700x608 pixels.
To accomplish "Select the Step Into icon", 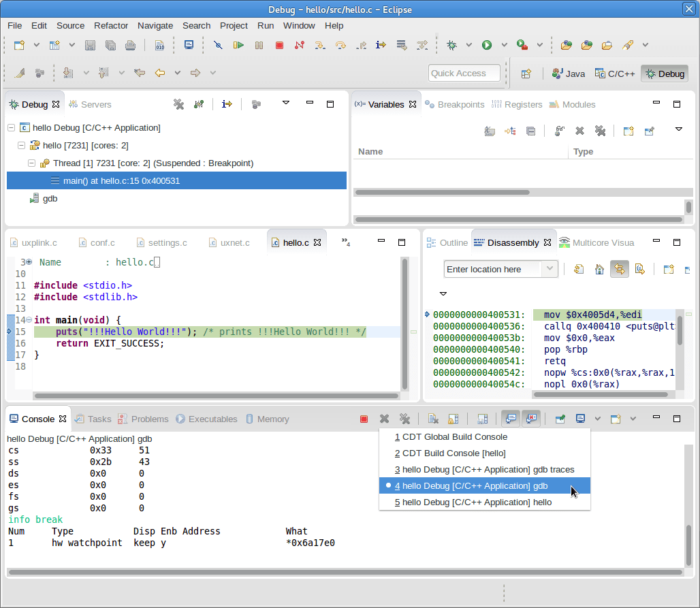I will pyautogui.click(x=319, y=45).
